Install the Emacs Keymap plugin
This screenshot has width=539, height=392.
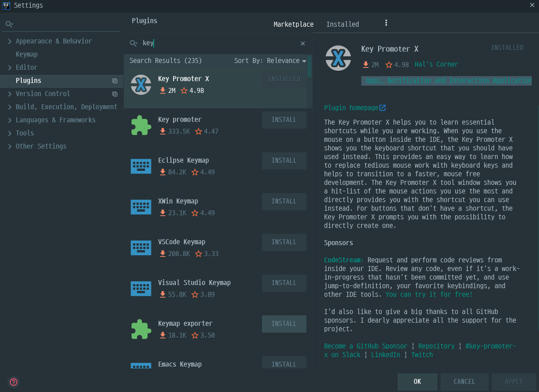tap(284, 363)
